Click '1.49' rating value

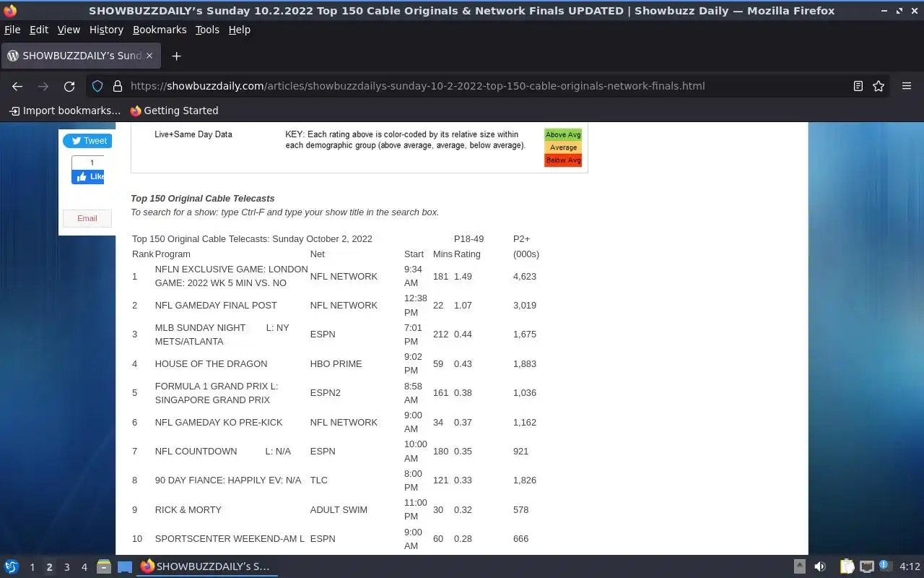(x=463, y=277)
